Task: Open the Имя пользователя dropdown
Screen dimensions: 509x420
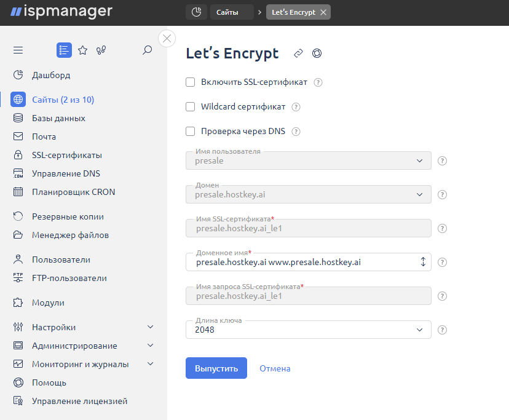Action: tap(309, 160)
